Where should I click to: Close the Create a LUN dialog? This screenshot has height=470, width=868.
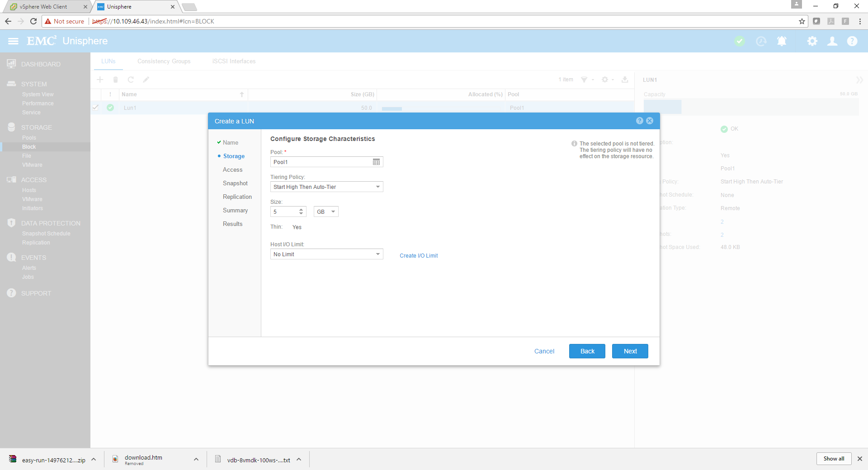point(650,121)
